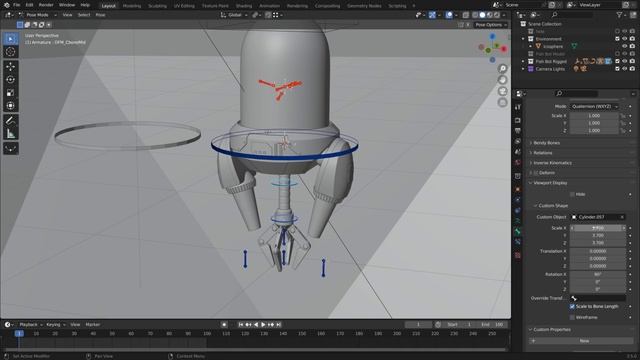Click the viewport zoom magnifier icon
The width and height of the screenshot is (640, 360).
tap(503, 69)
